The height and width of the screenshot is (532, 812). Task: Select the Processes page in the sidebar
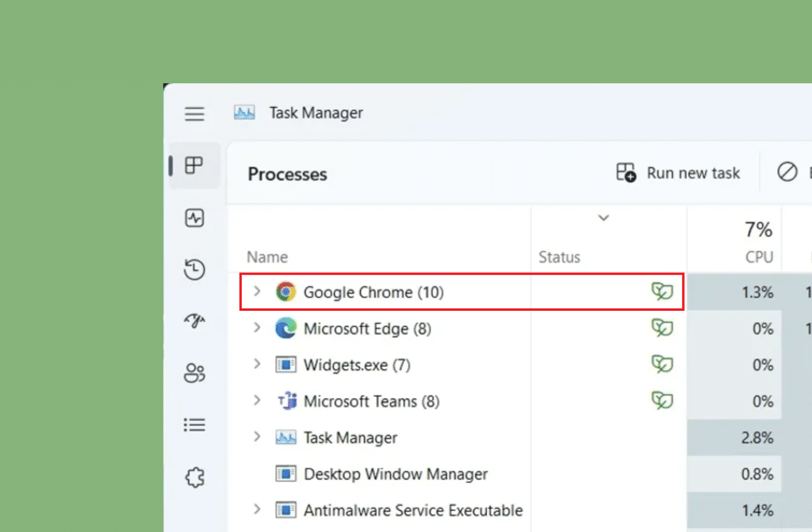[x=194, y=166]
